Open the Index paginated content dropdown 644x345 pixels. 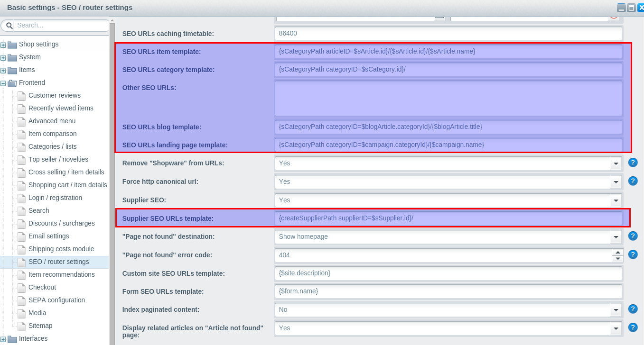point(616,309)
